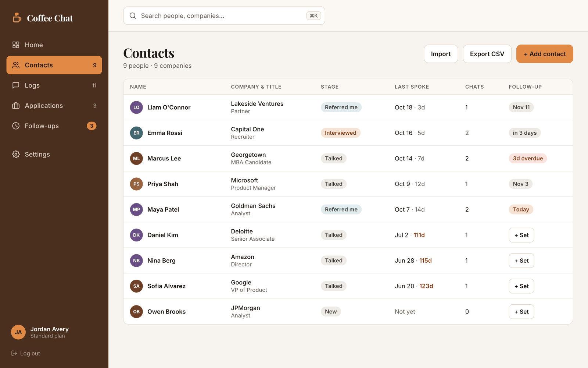Click the Sofia Alvarez contact name
Screen dimensions: 588x368
166,286
